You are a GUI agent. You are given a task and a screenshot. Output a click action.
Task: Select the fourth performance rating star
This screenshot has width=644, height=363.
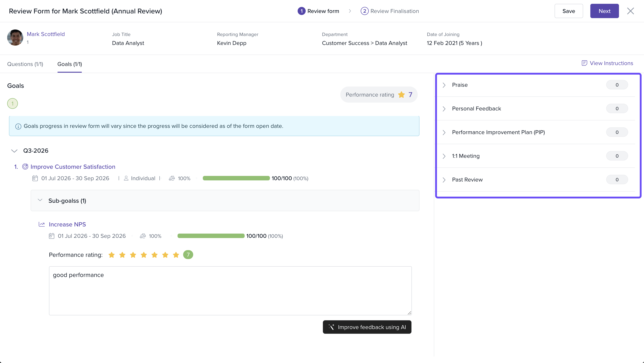pos(144,255)
